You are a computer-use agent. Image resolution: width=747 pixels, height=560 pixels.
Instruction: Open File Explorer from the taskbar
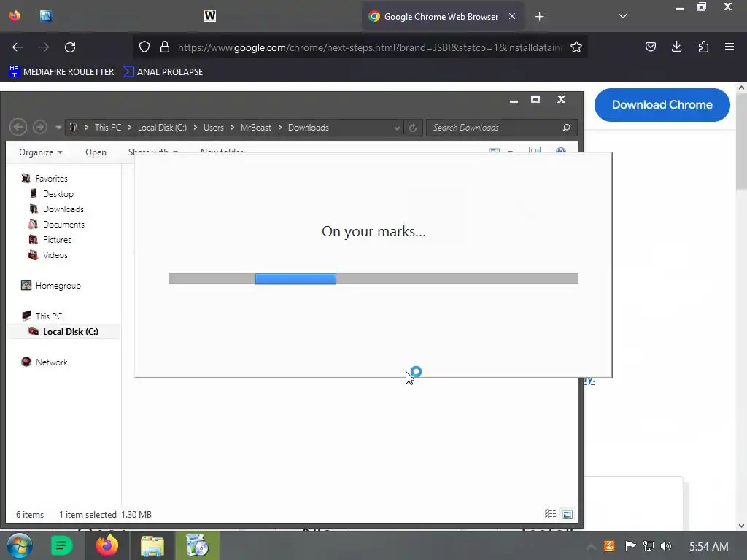point(152,545)
